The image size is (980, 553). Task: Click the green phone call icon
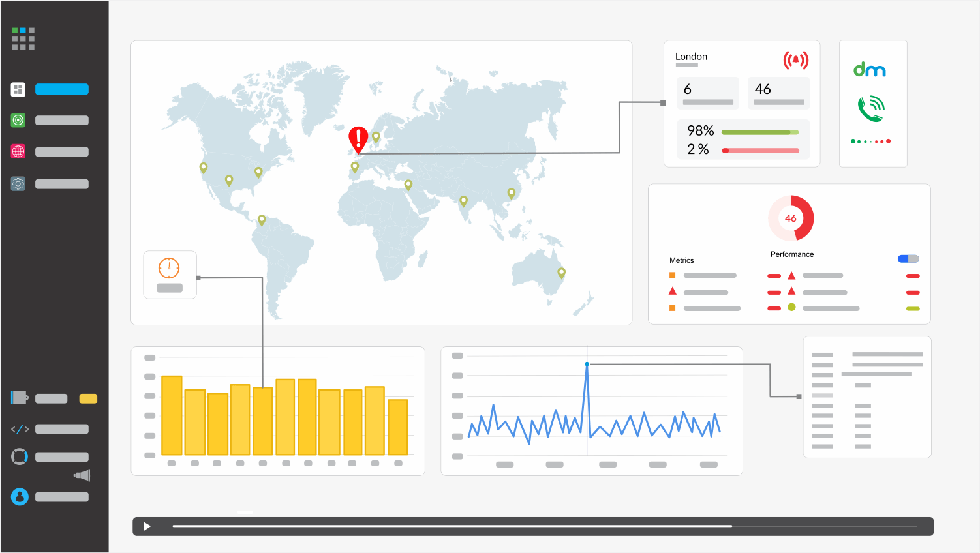pyautogui.click(x=871, y=109)
